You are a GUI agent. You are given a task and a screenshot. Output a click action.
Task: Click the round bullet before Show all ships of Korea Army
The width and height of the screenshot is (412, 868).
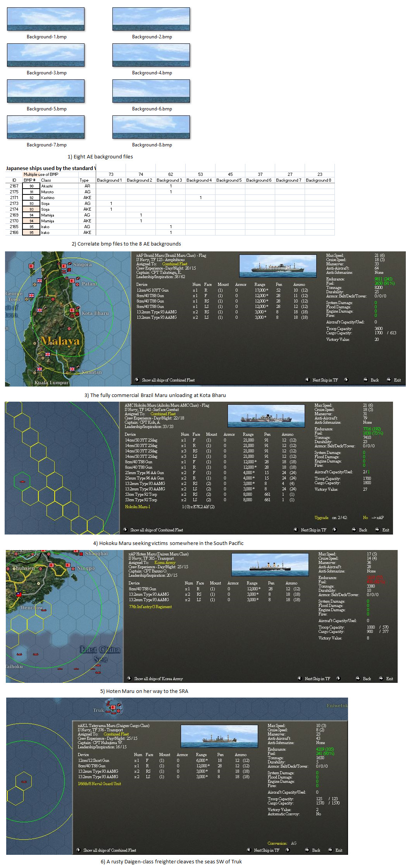129,678
